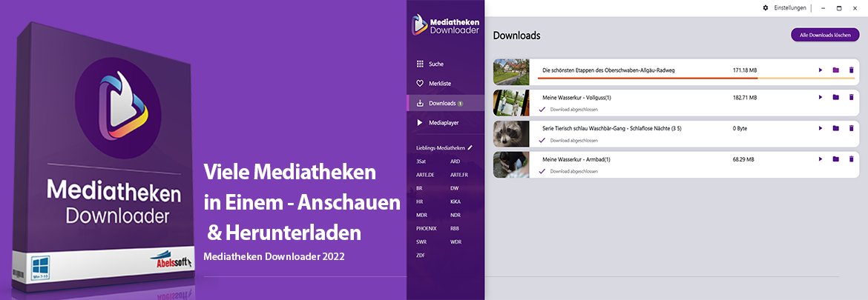The width and height of the screenshot is (868, 300).
Task: Open the Mediaplayer sidebar item
Action: tap(444, 122)
